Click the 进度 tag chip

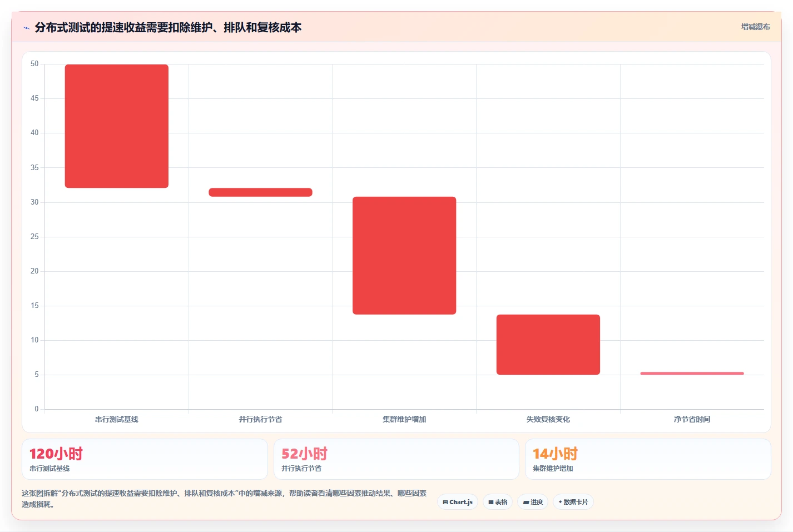click(533, 502)
